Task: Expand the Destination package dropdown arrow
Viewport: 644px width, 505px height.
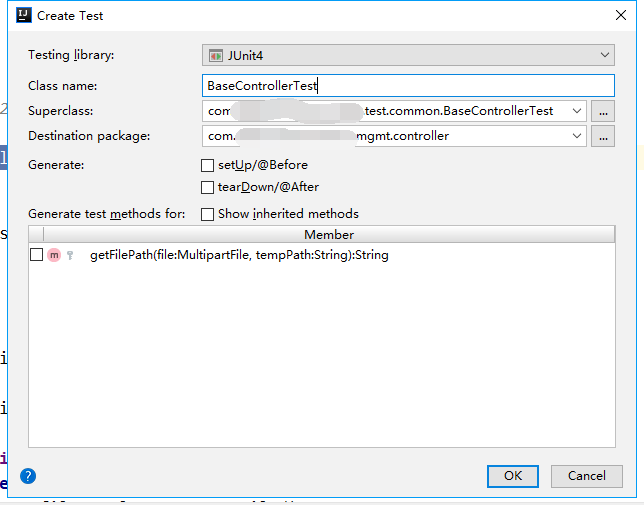Action: tap(576, 136)
